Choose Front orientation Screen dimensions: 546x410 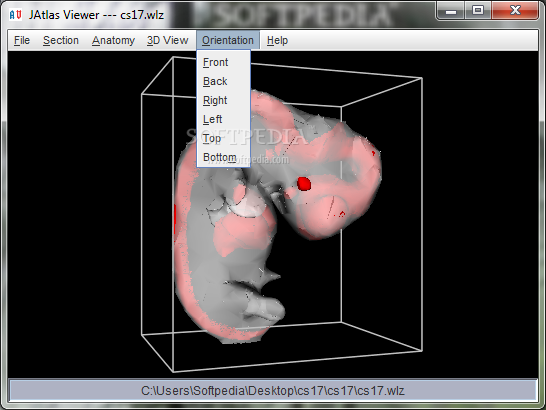pyautogui.click(x=223, y=62)
